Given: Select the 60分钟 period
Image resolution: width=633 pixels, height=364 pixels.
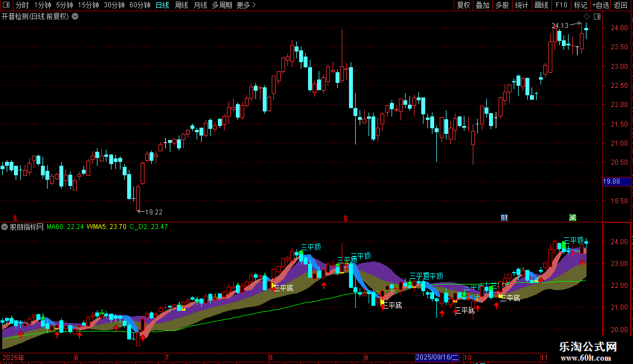Looking at the screenshot, I should coord(139,5).
